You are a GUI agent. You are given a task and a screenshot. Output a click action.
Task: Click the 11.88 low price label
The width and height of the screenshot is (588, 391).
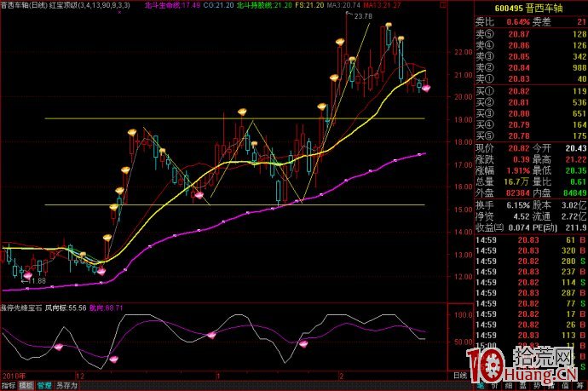click(x=37, y=281)
